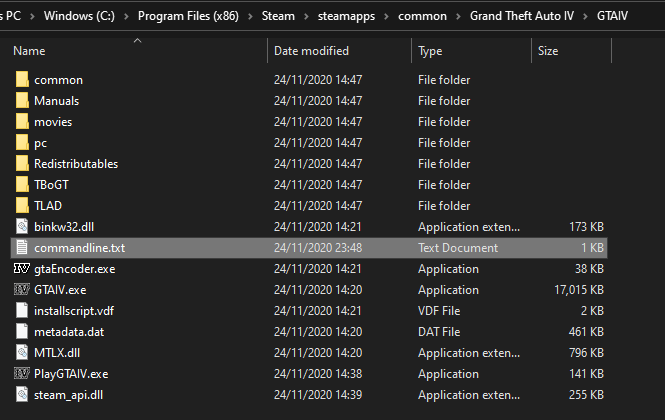The width and height of the screenshot is (665, 420).
Task: Click the commandline.txt text document icon
Action: (21, 247)
